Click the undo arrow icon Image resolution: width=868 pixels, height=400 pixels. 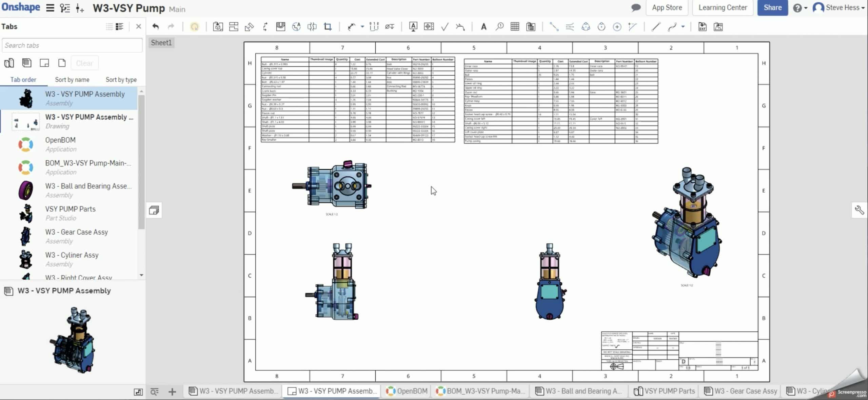tap(155, 26)
